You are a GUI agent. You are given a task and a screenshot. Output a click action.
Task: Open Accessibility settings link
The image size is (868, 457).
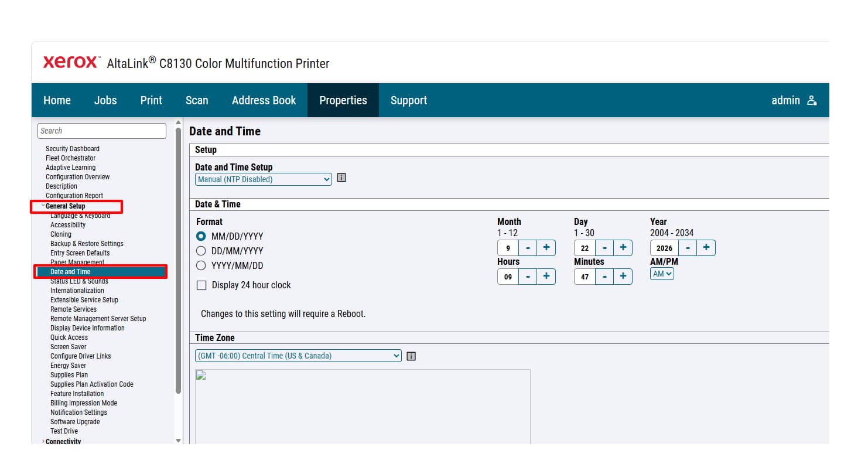click(68, 225)
